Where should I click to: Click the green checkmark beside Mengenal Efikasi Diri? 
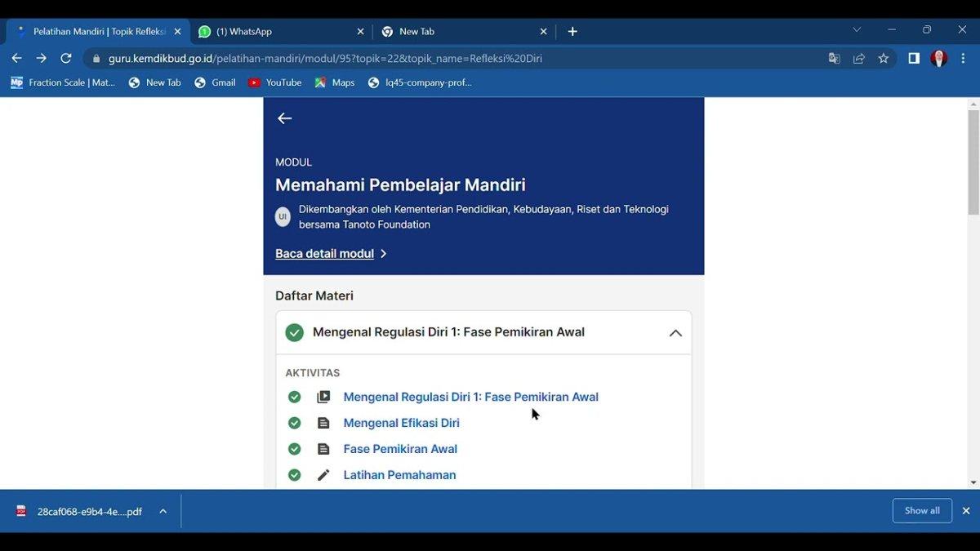295,423
